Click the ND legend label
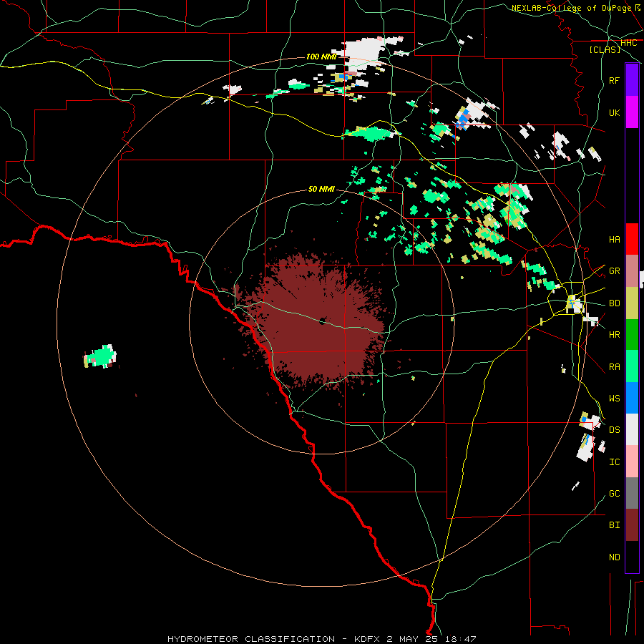 615,557
